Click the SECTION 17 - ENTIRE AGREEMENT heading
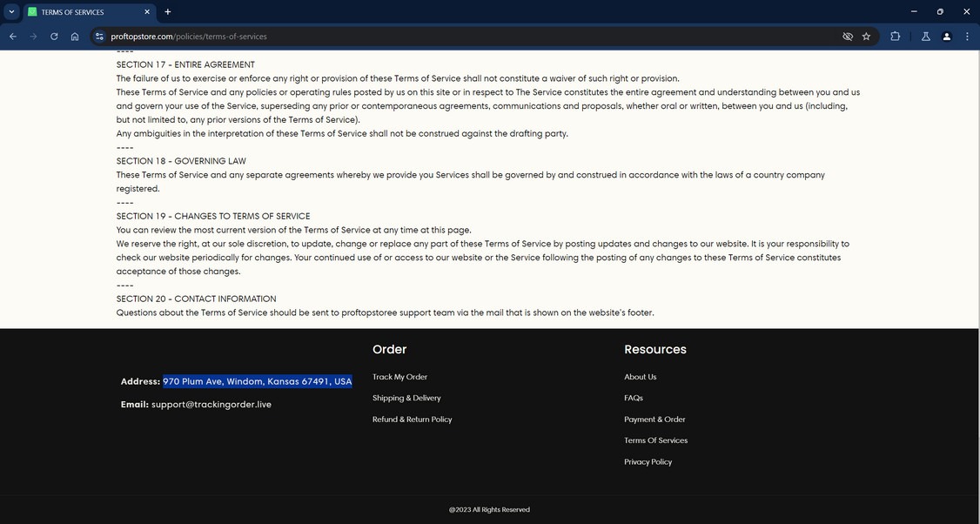This screenshot has width=980, height=524. point(185,64)
